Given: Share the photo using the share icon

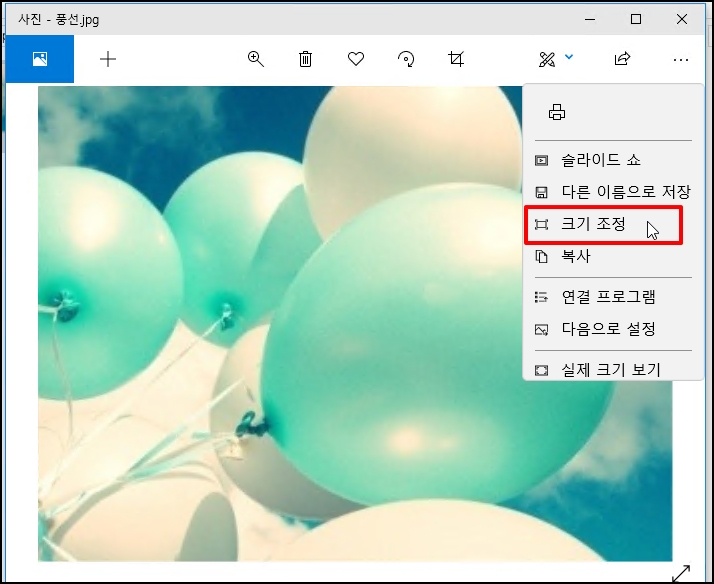Looking at the screenshot, I should (x=622, y=59).
